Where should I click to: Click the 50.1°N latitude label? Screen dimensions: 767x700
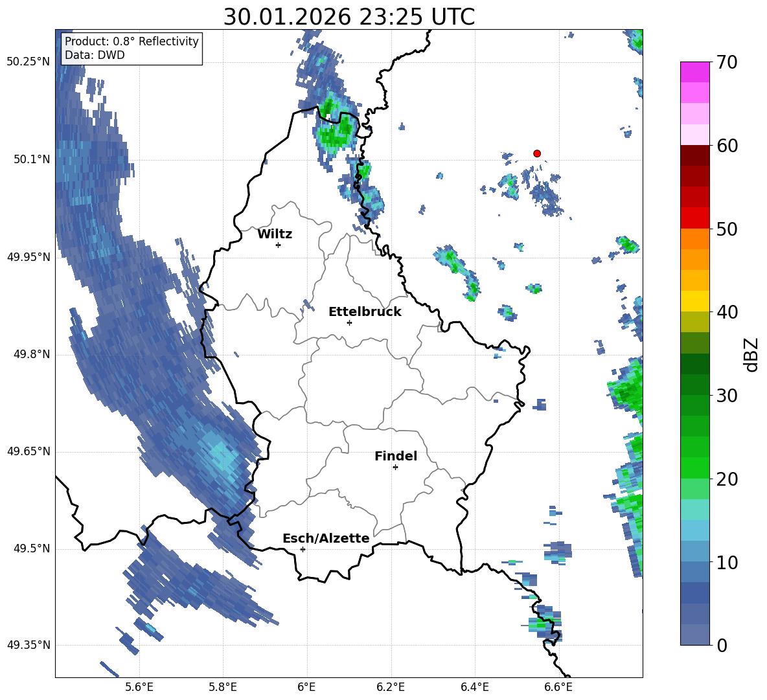[32, 159]
